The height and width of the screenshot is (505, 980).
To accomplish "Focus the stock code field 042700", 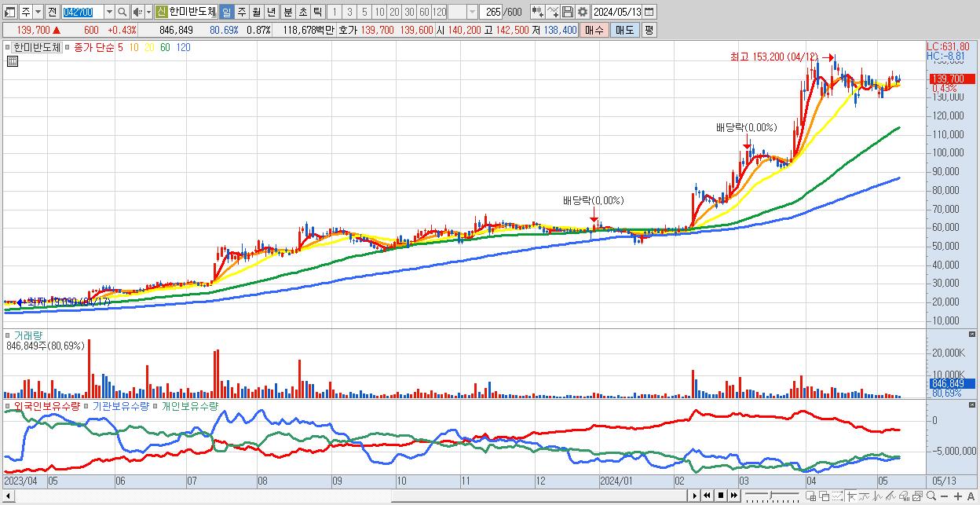I will tap(82, 12).
